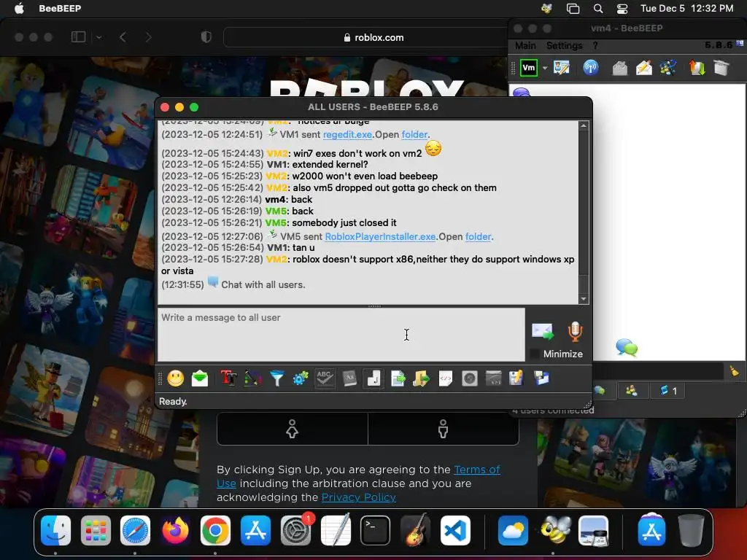Open Main menu in vm4 BeeBEEP window
This screenshot has height=560, width=747.
coord(525,46)
